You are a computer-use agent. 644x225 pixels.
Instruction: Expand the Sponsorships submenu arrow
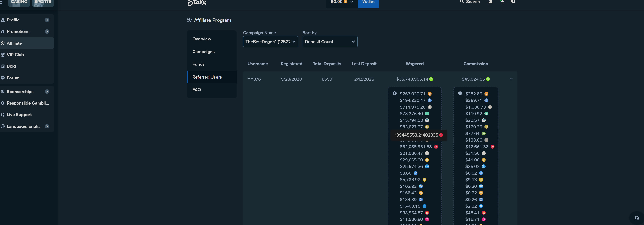(x=47, y=92)
